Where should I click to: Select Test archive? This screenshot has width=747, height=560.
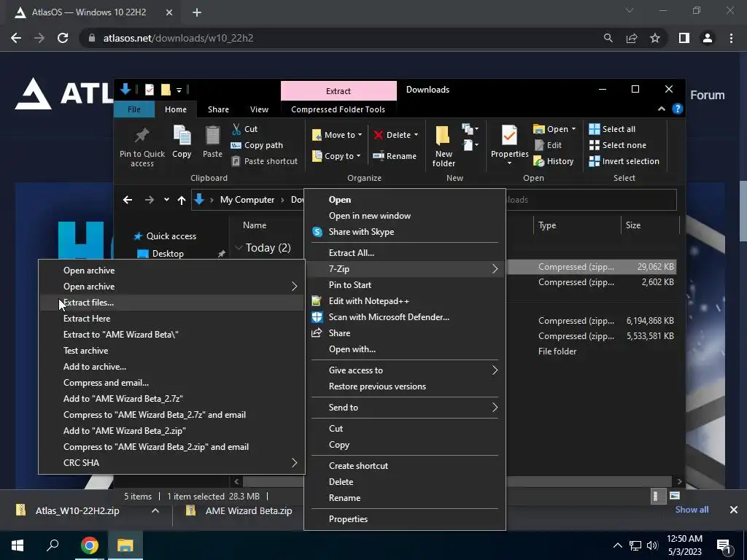[x=171, y=351]
